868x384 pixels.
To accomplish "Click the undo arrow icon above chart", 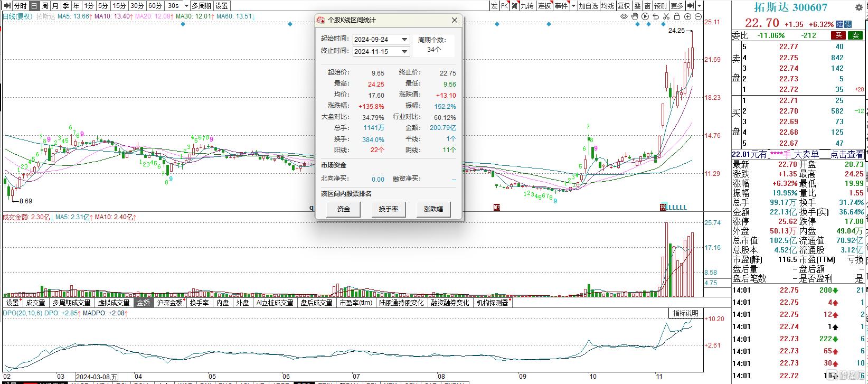I will tap(656, 17).
